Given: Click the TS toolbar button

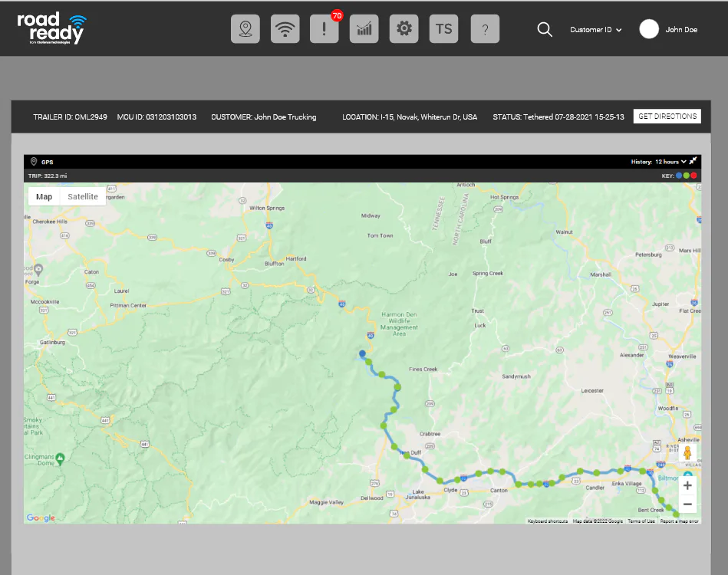Looking at the screenshot, I should coord(444,29).
